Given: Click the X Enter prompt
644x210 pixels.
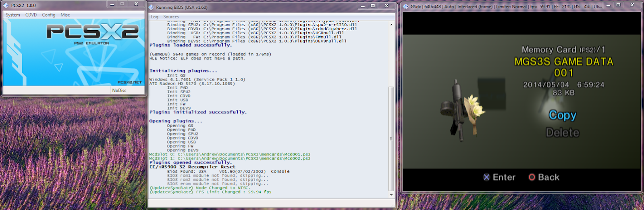Looking at the screenshot, I should point(499,177).
